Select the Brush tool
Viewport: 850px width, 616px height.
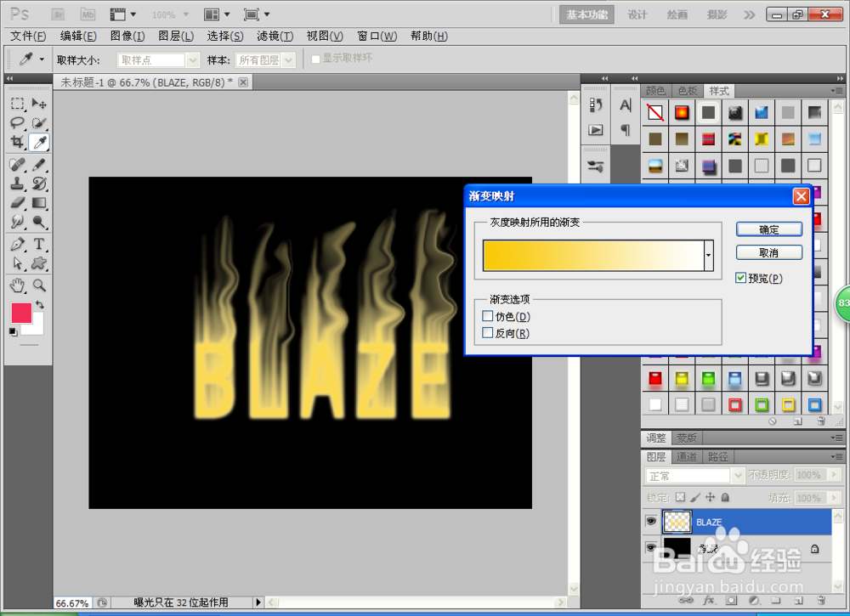pyautogui.click(x=39, y=164)
